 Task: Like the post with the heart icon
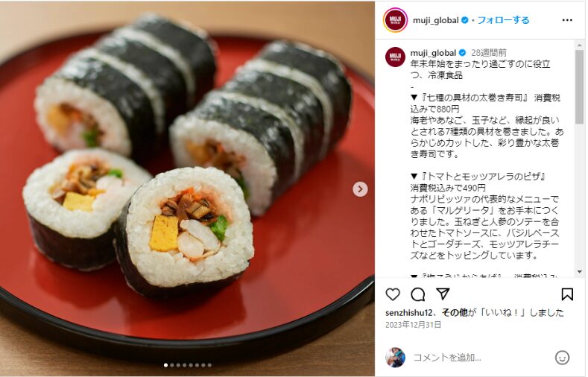(393, 294)
